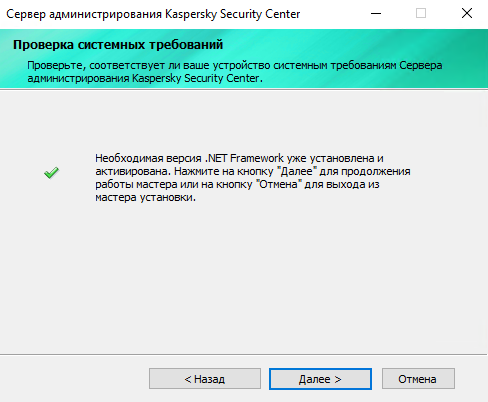Close the installer window with X
This screenshot has width=488, height=402.
(x=467, y=14)
